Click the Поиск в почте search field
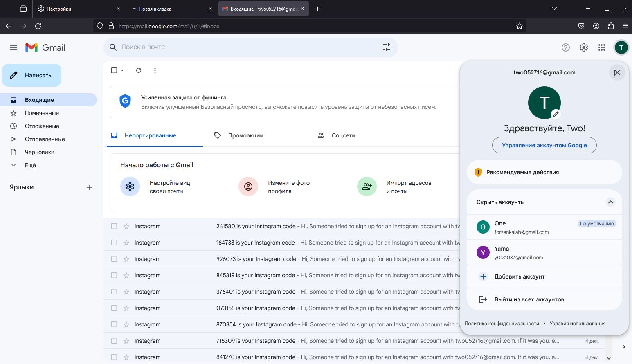 coord(245,47)
